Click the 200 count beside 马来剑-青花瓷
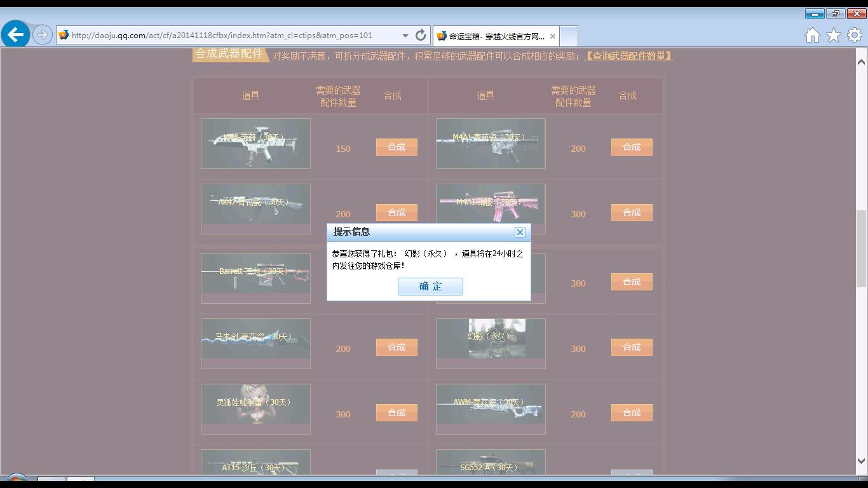The image size is (868, 488). coord(343,349)
